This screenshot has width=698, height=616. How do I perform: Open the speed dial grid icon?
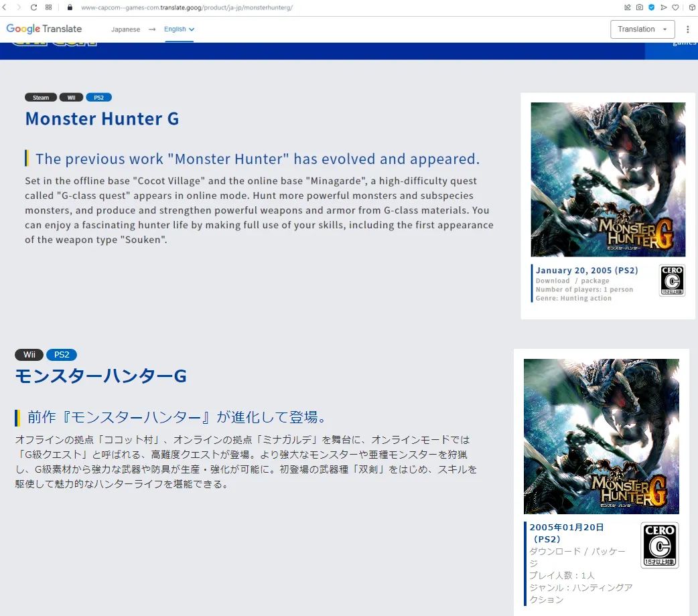click(49, 7)
